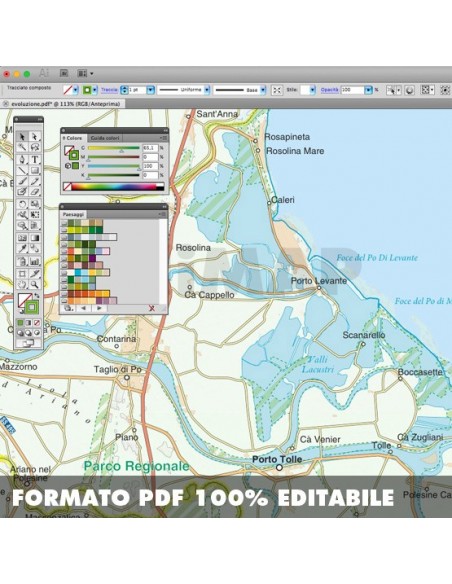Select the Width tool

coord(22,215)
